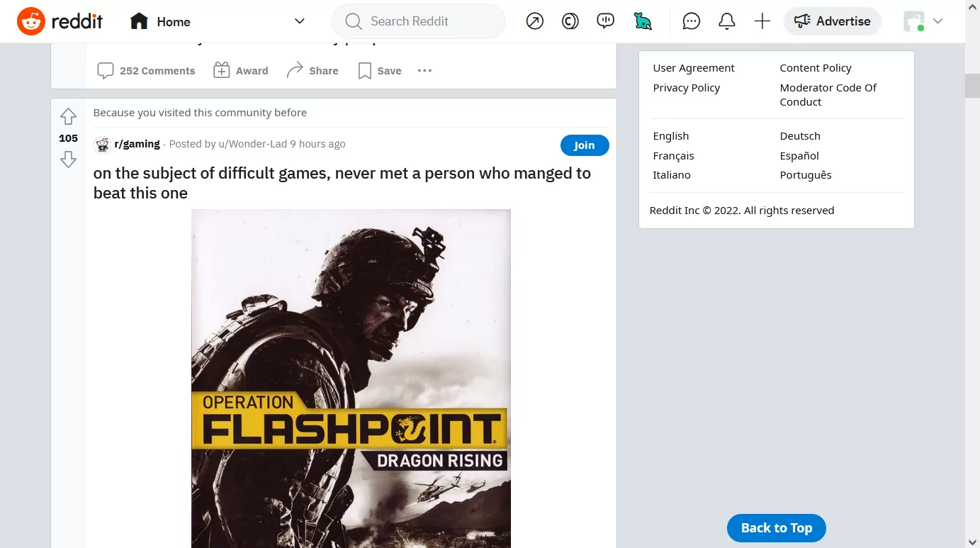Click 'Because you visited this community before' text

[200, 113]
